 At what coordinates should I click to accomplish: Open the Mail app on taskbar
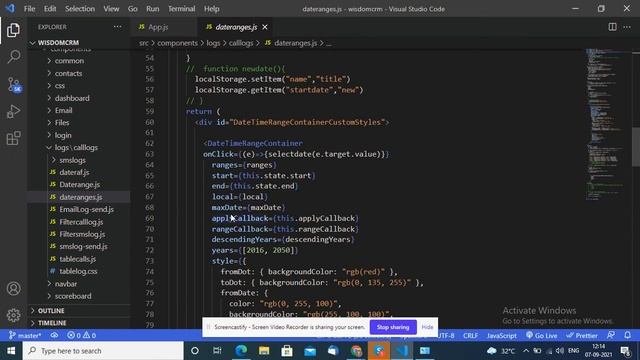[310, 351]
